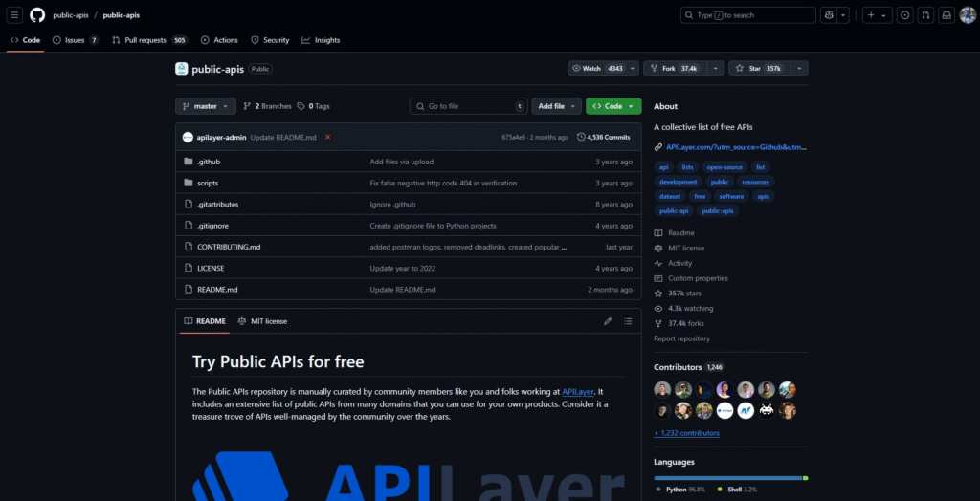Open CONTRIBUTING.md file
980x501 pixels.
[229, 247]
